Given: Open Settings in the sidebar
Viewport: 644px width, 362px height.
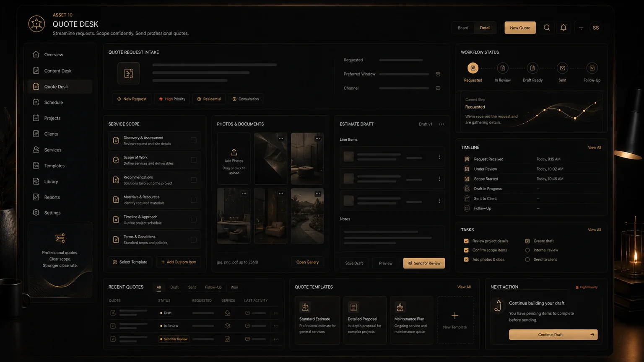Looking at the screenshot, I should tap(60, 213).
